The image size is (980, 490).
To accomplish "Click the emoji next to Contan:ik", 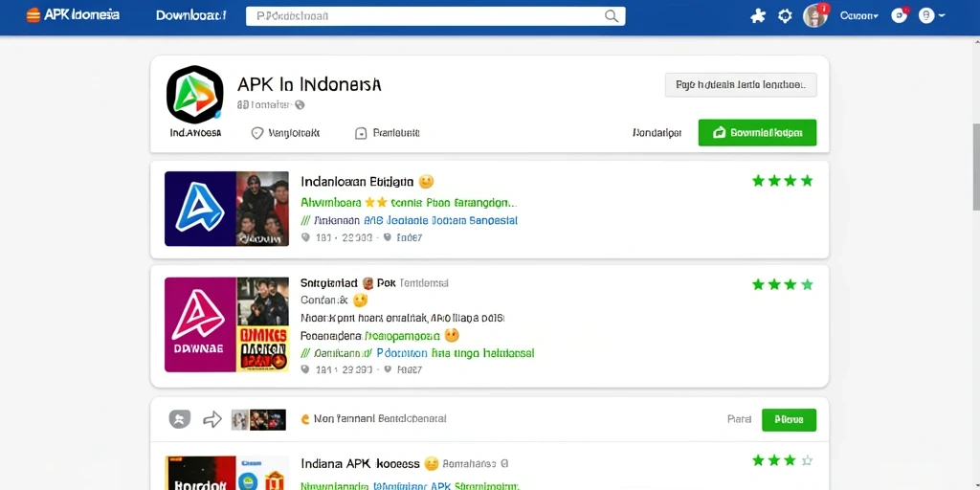I will click(x=360, y=301).
